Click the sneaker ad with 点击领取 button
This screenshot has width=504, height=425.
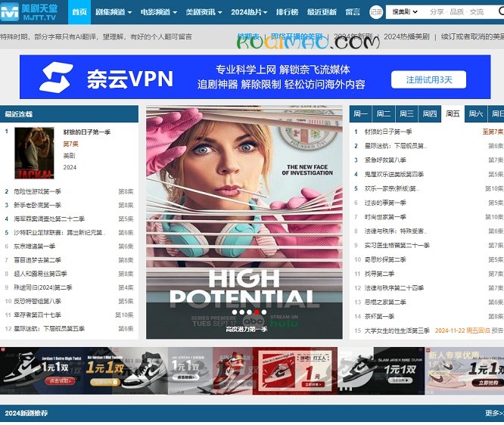(42, 371)
